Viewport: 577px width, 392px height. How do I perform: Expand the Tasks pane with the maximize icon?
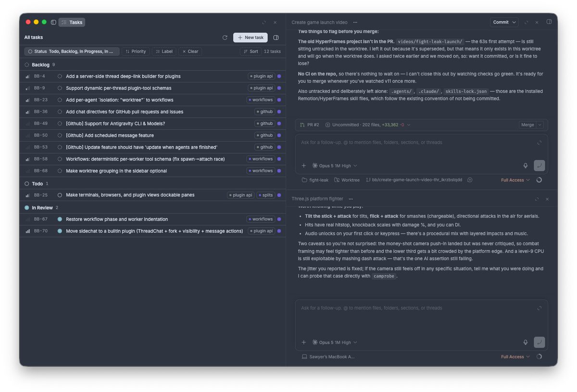pos(264,22)
